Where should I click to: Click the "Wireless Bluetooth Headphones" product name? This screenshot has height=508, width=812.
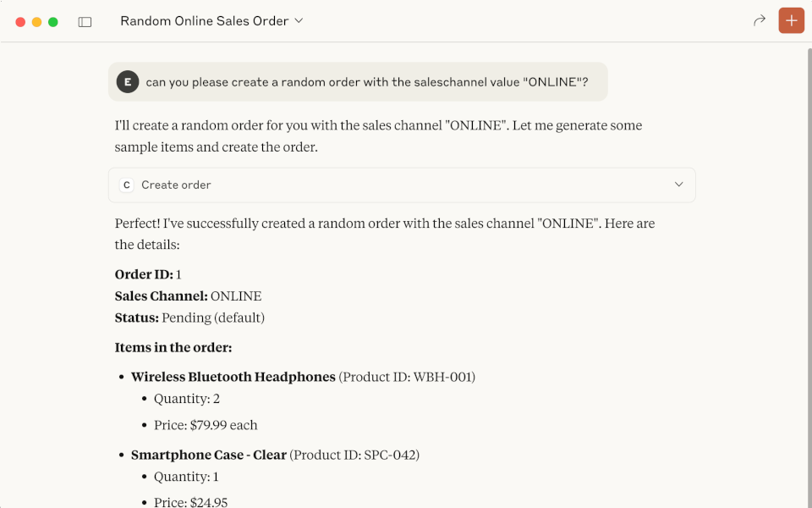[233, 377]
